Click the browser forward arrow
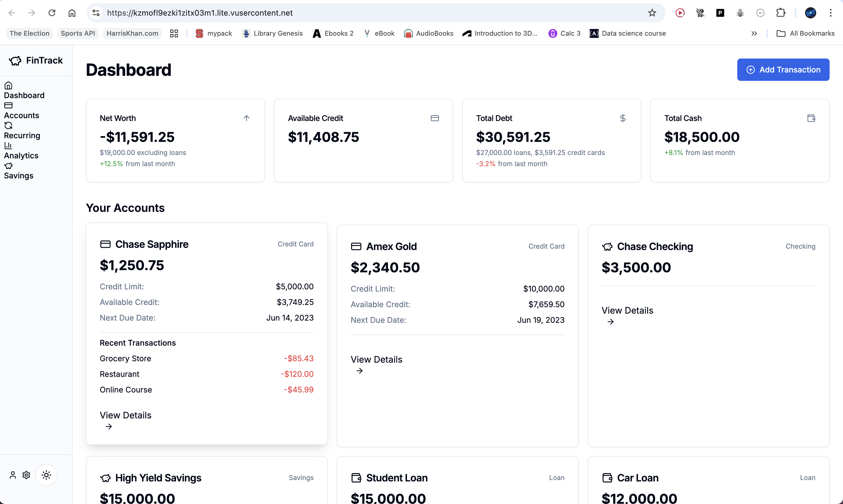843x504 pixels. [x=32, y=13]
